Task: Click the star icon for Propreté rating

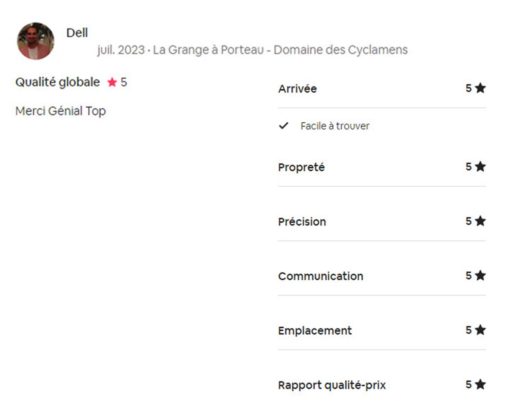Action: 480,166
